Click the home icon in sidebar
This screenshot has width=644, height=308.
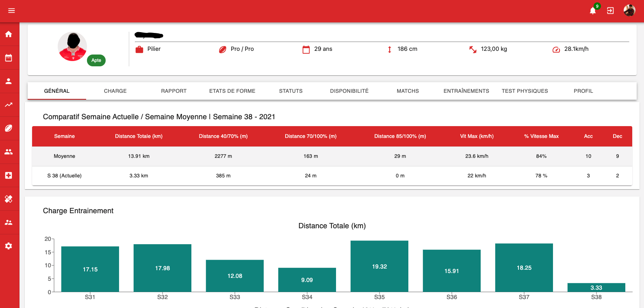[x=9, y=34]
